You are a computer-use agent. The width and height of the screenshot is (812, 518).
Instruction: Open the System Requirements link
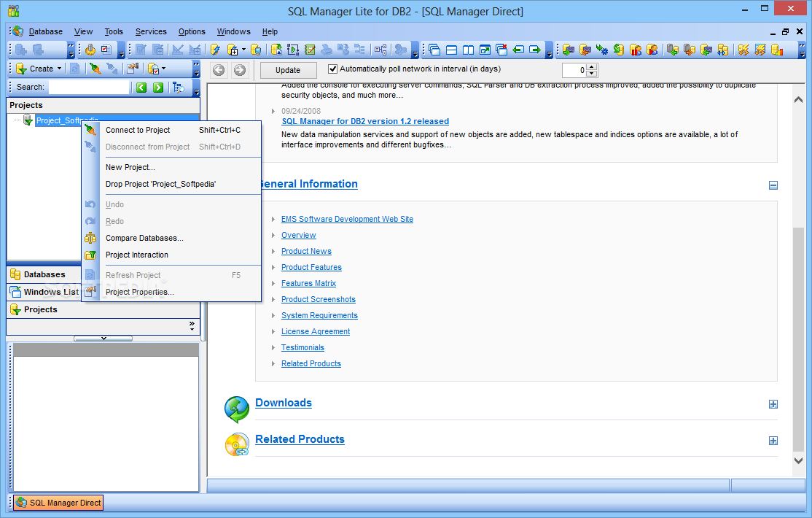click(x=319, y=315)
